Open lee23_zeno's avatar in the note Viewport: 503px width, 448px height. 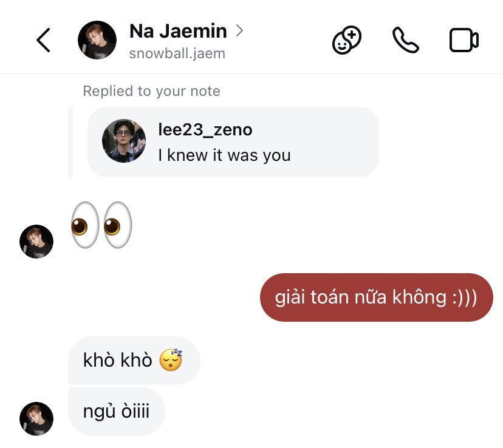pyautogui.click(x=124, y=141)
